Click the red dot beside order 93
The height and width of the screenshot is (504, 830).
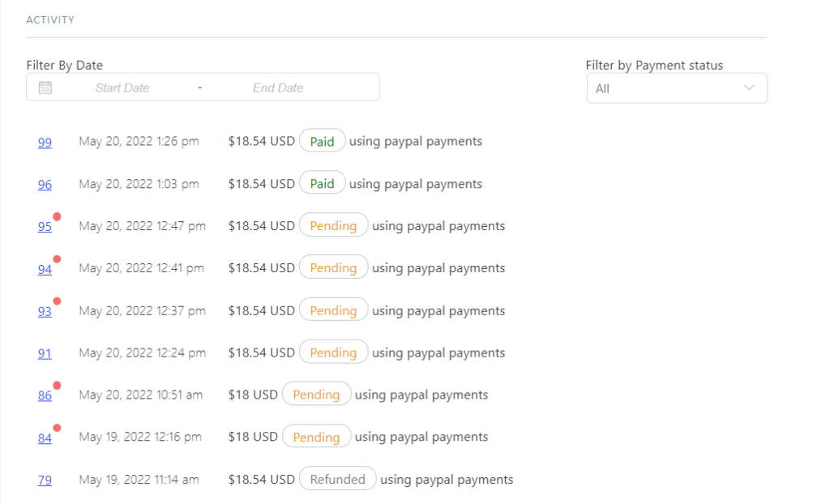click(58, 301)
